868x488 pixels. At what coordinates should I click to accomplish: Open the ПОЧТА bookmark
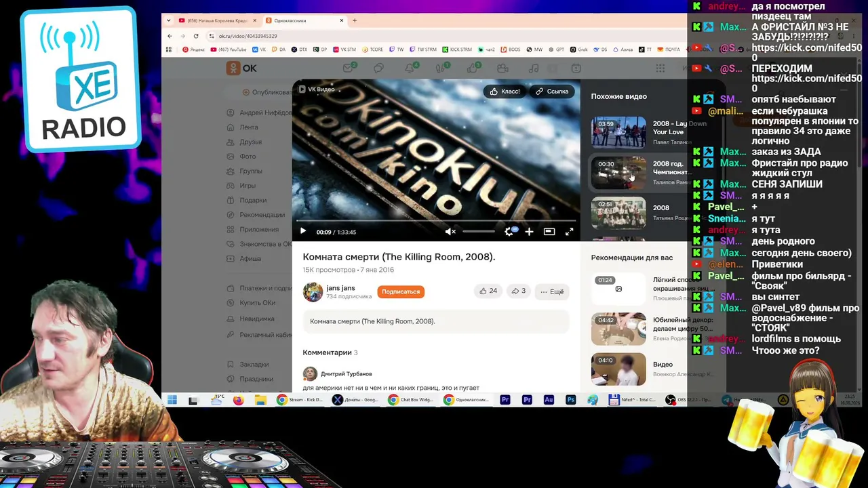[669, 49]
